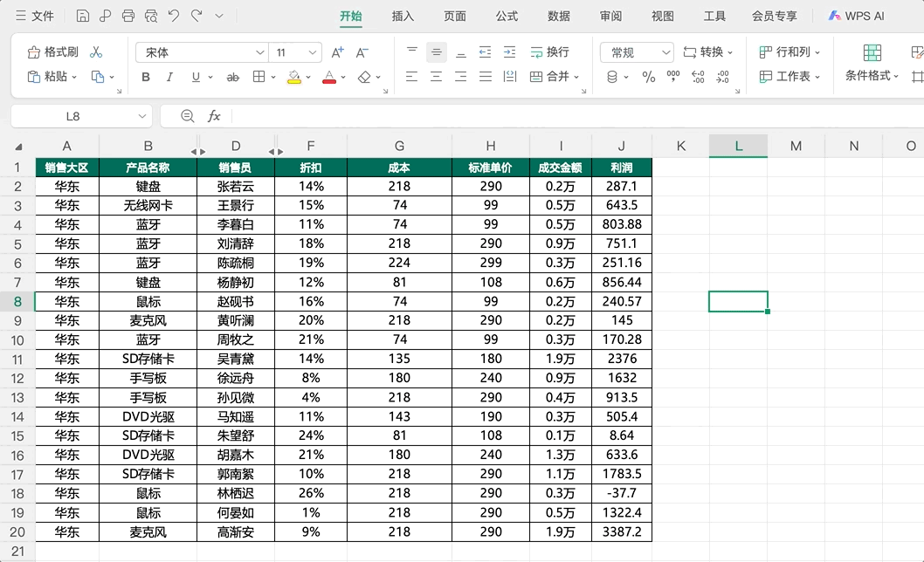The width and height of the screenshot is (924, 562).
Task: Click the Clear eraser icon
Action: coord(365,77)
